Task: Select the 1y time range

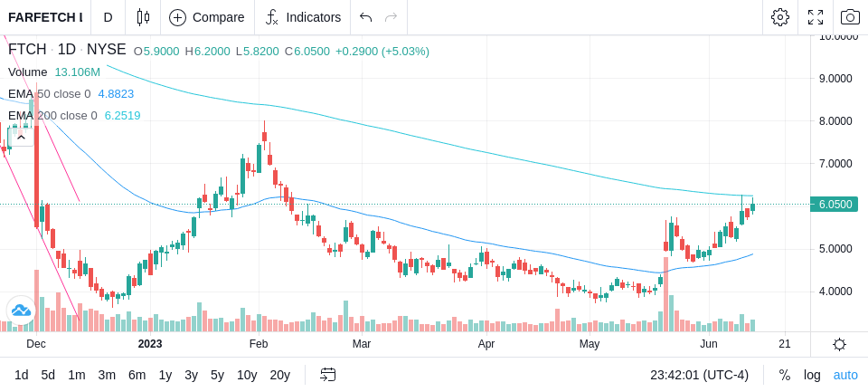Action: 165,376
